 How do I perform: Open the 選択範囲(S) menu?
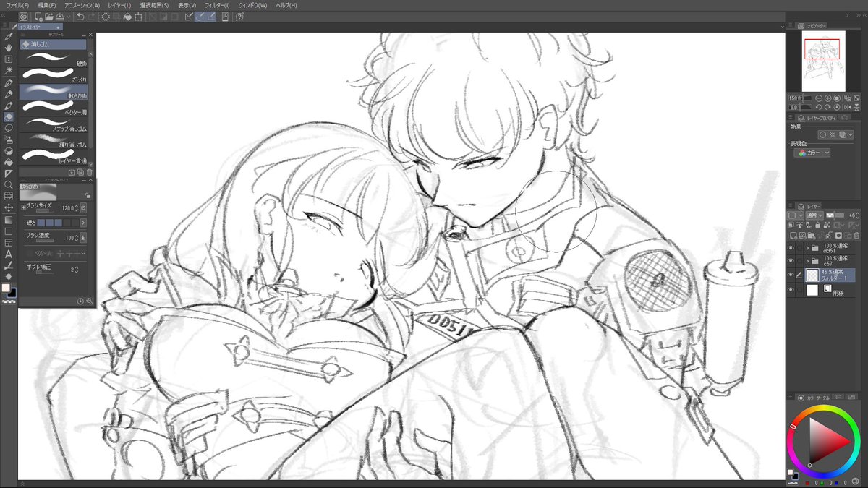(154, 5)
